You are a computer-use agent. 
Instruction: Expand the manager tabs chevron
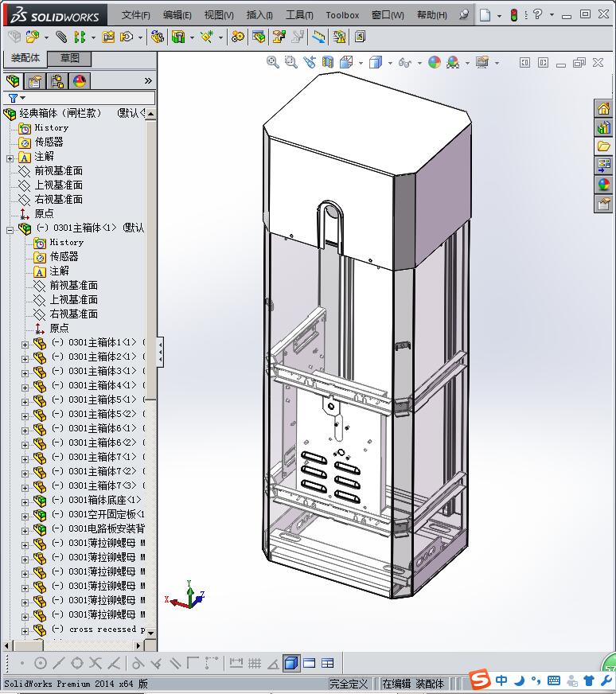coord(148,80)
